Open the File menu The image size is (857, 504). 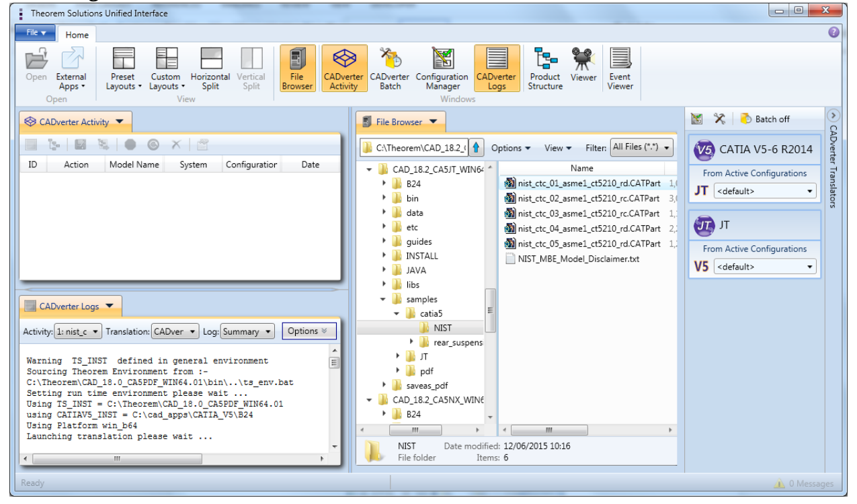36,32
